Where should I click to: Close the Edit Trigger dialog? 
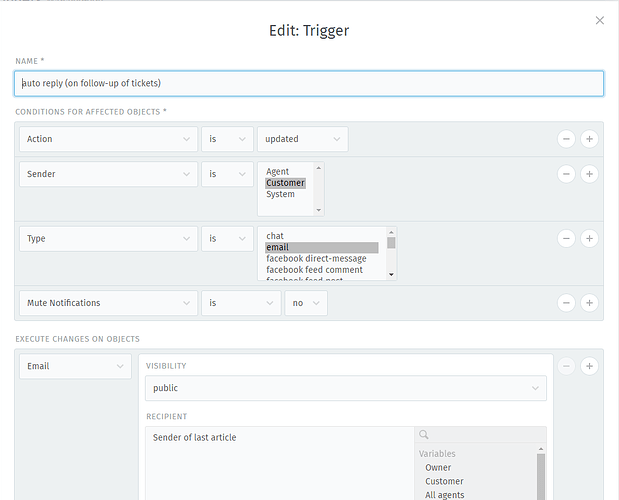(599, 20)
